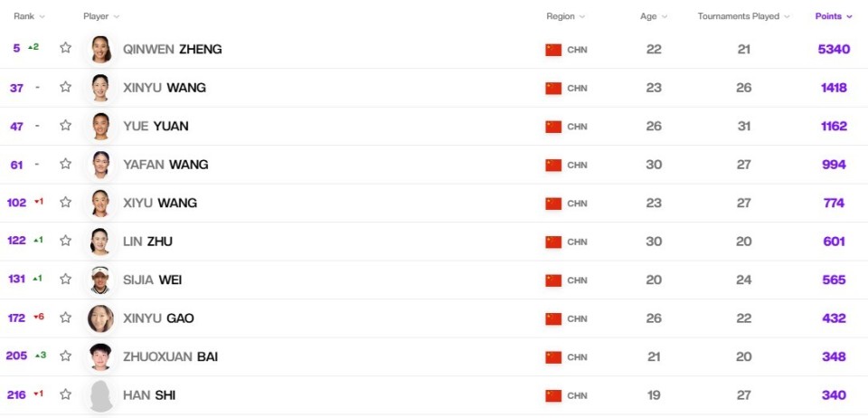This screenshot has height=418, width=868.
Task: Click Han Shi's placeholder silhouette avatar
Action: click(100, 395)
